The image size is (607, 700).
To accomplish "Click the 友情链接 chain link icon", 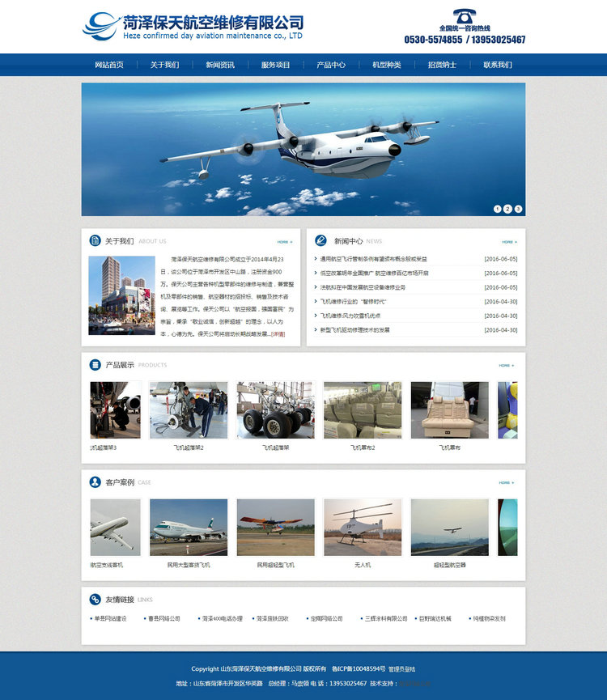I will (x=95, y=600).
